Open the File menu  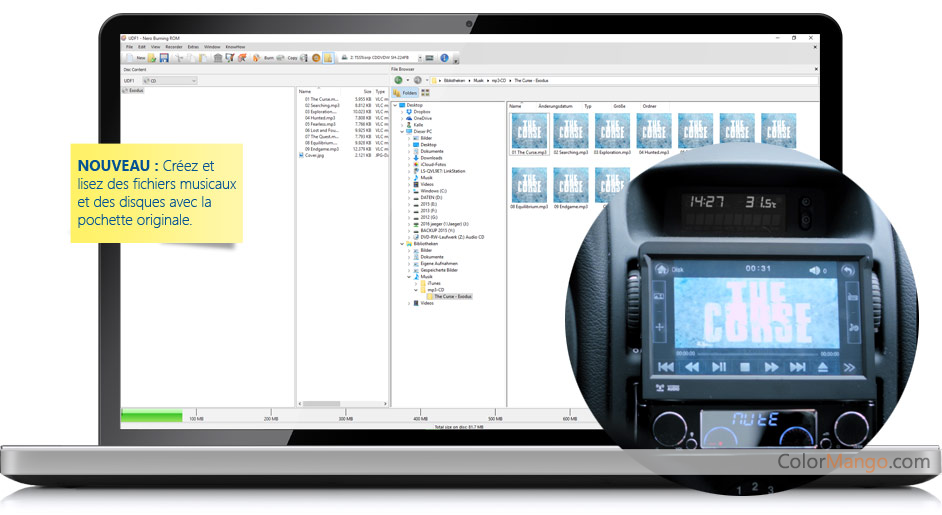129,47
